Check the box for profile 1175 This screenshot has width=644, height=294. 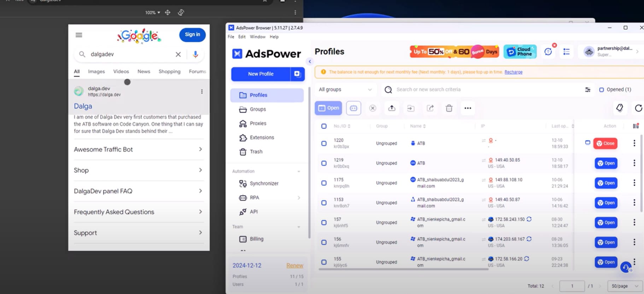(x=324, y=183)
